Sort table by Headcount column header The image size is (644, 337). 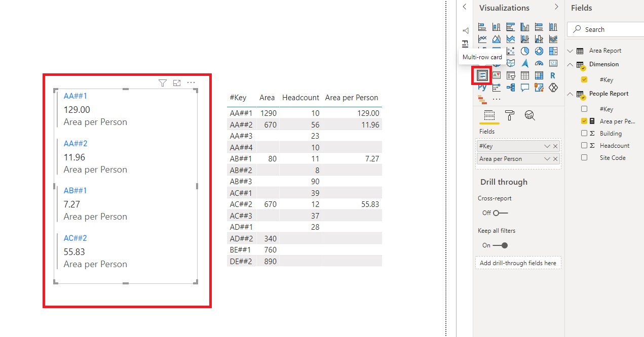[300, 98]
